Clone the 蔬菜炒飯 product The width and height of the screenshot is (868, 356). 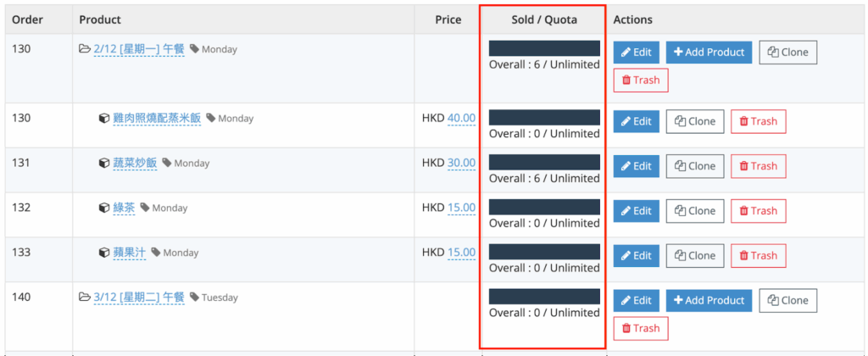(x=695, y=166)
